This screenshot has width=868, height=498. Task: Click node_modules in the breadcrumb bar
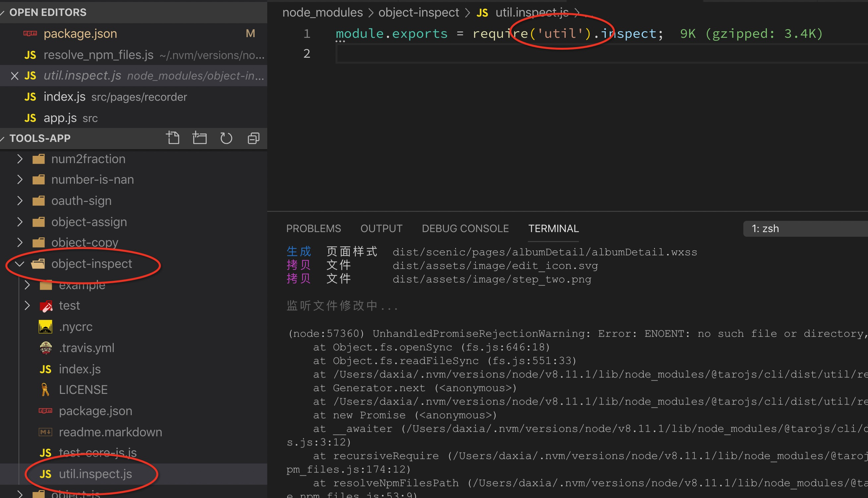(322, 12)
